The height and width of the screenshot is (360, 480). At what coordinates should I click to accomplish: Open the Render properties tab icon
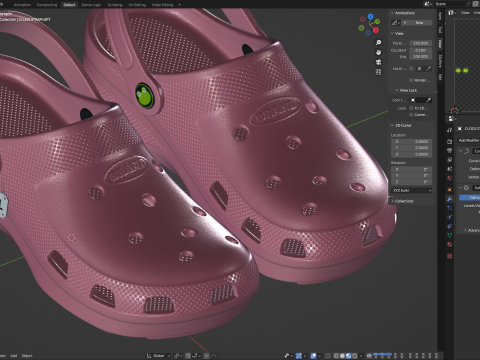point(449,142)
